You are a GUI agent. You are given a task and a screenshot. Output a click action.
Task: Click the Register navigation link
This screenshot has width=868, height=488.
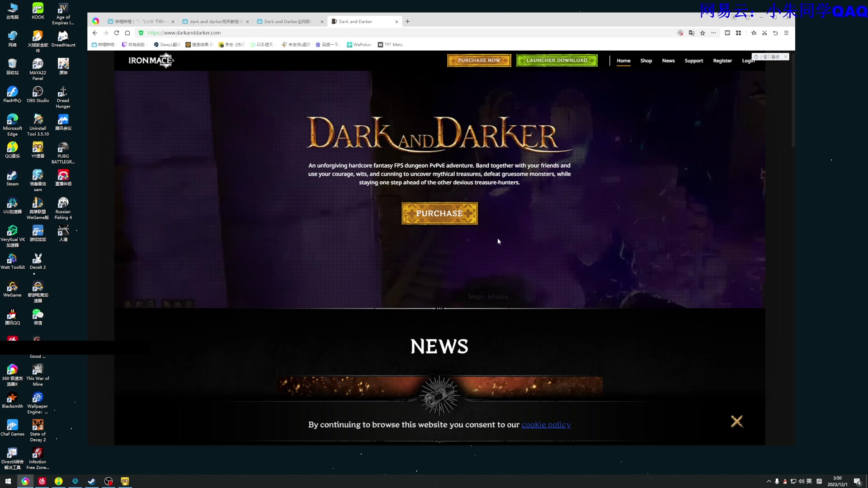click(722, 61)
